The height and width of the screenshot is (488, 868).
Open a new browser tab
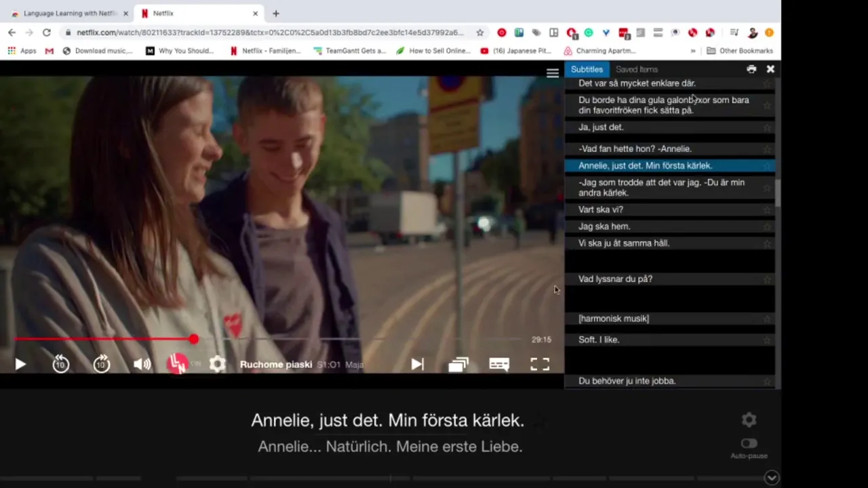point(276,14)
